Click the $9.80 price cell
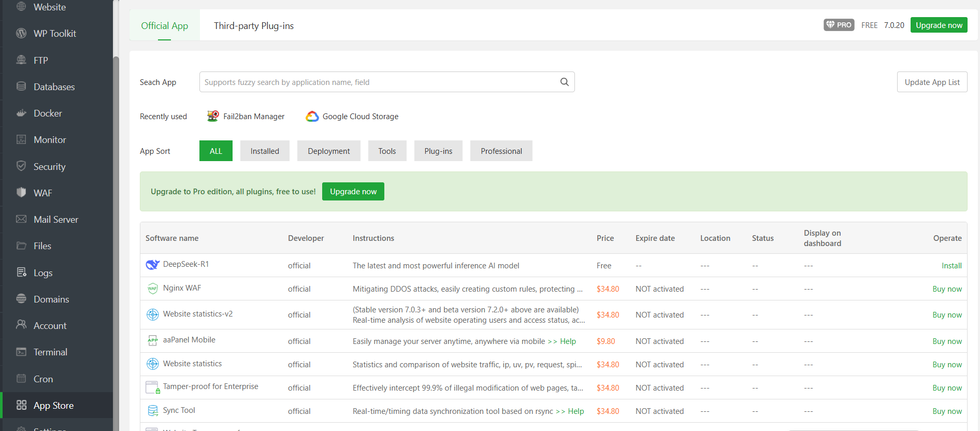Image resolution: width=980 pixels, height=431 pixels. click(606, 341)
